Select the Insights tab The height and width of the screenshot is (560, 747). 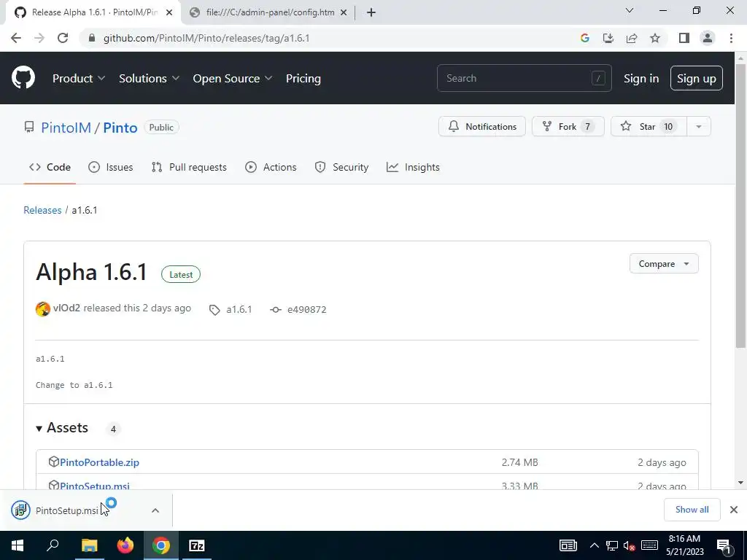pyautogui.click(x=413, y=167)
